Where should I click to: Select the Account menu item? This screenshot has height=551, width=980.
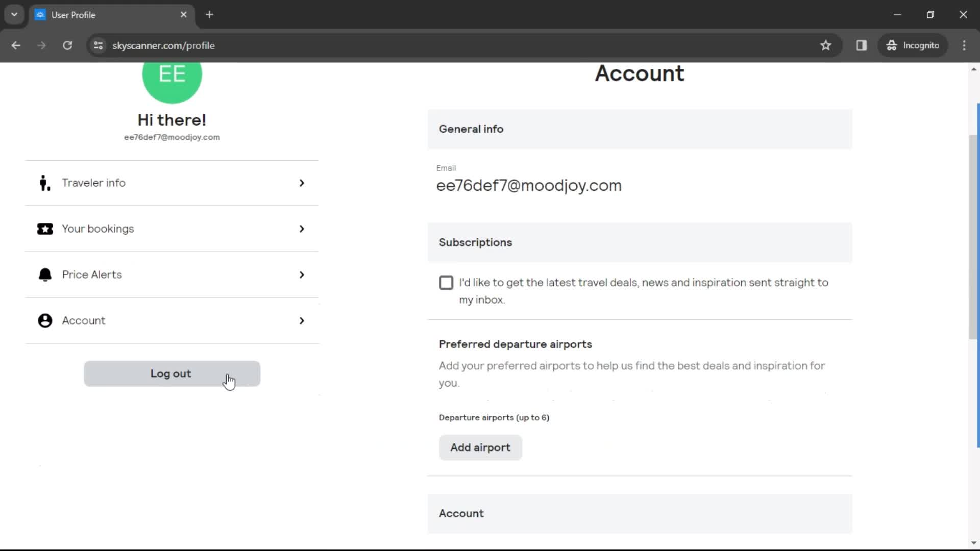171,320
